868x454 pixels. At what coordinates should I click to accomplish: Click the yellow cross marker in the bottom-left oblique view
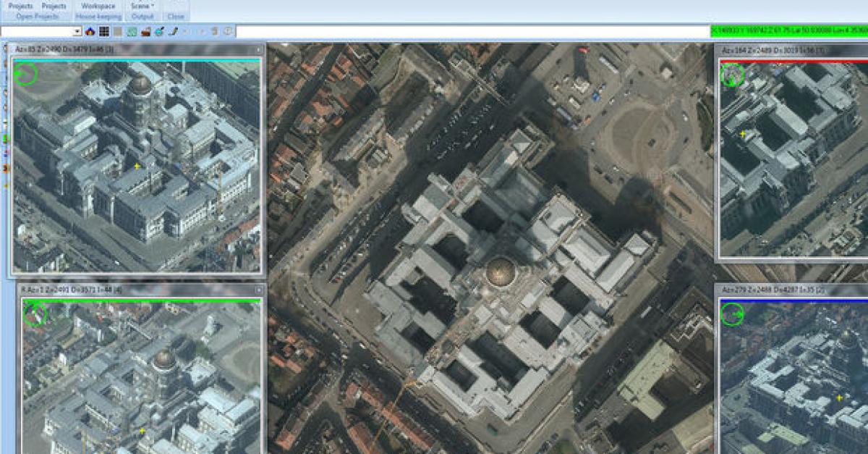coord(142,431)
